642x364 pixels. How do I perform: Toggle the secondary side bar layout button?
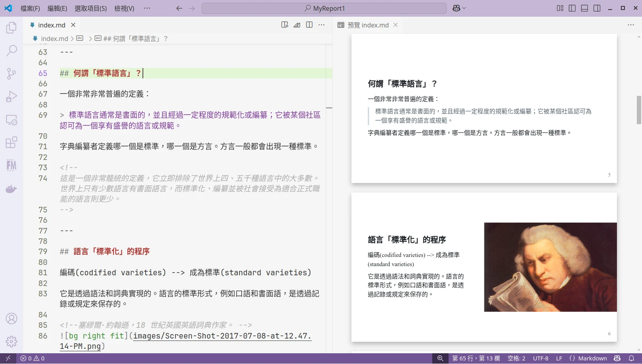[x=597, y=8]
